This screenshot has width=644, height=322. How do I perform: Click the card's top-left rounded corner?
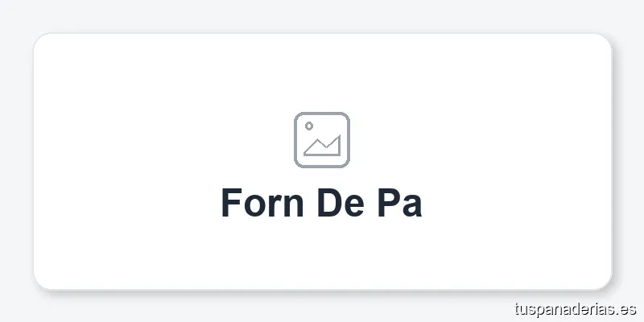click(40, 40)
